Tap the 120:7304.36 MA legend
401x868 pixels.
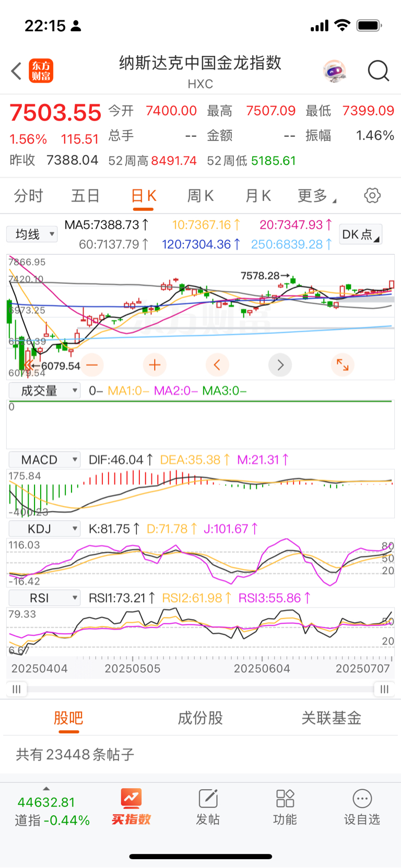coord(201,244)
